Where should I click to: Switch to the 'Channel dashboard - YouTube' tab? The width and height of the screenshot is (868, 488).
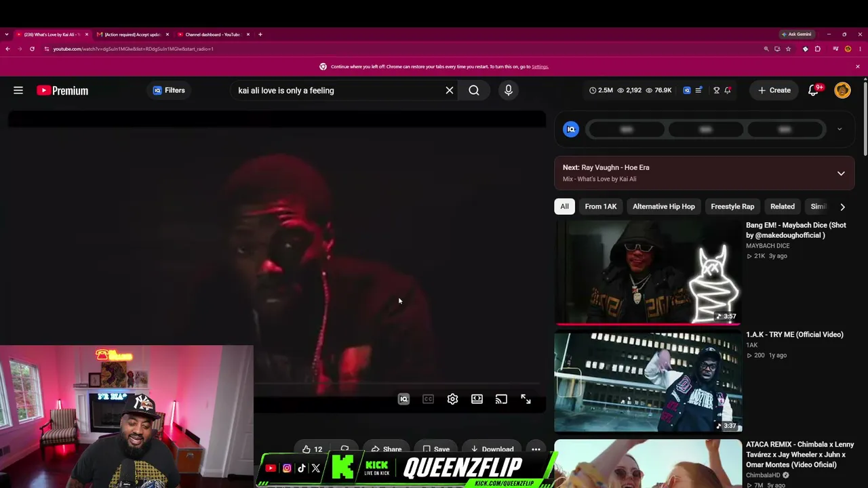click(x=214, y=35)
